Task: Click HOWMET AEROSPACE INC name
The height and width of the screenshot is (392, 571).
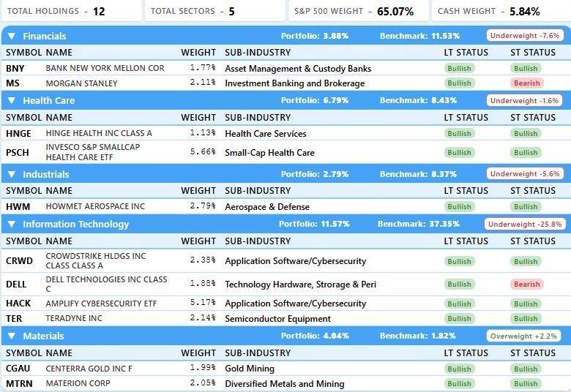Action: [x=95, y=206]
